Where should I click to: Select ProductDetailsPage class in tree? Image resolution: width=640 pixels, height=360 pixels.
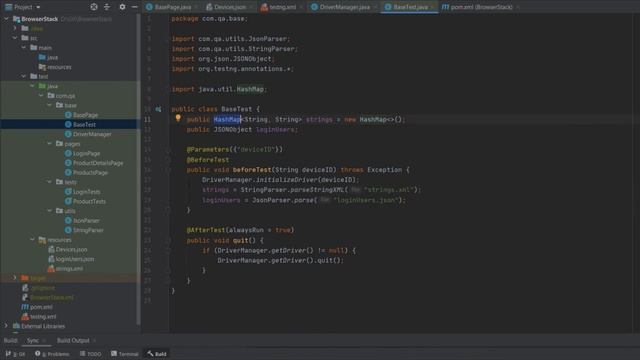tap(98, 163)
